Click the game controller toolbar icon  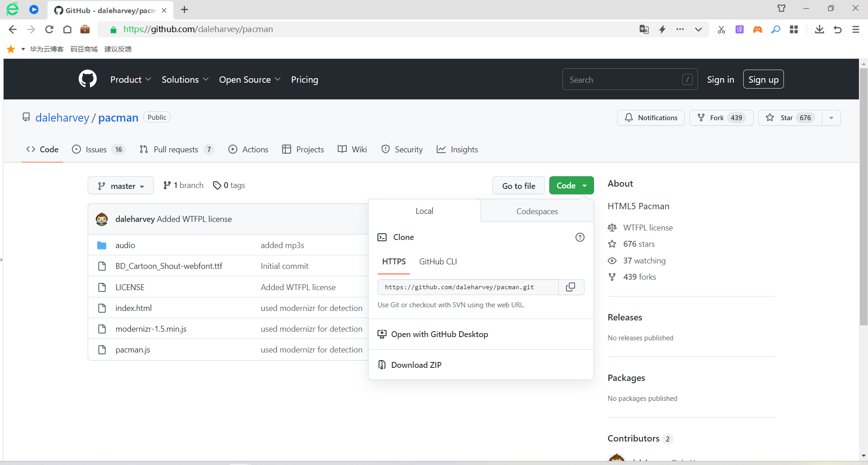pos(758,29)
